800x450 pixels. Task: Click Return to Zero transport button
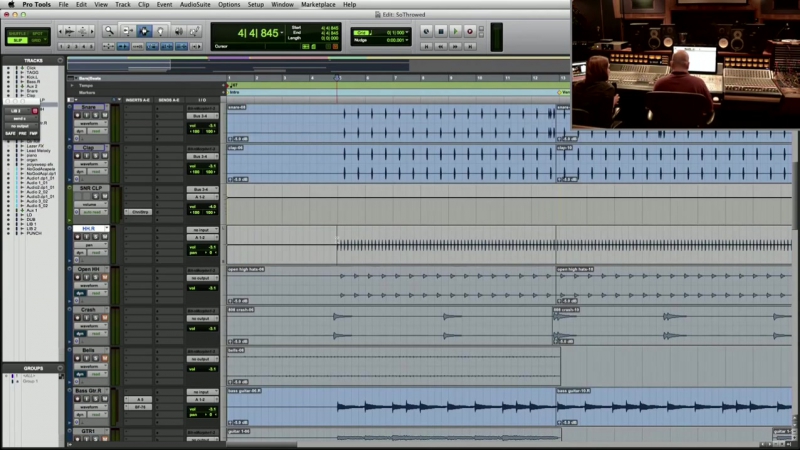pyautogui.click(x=426, y=46)
